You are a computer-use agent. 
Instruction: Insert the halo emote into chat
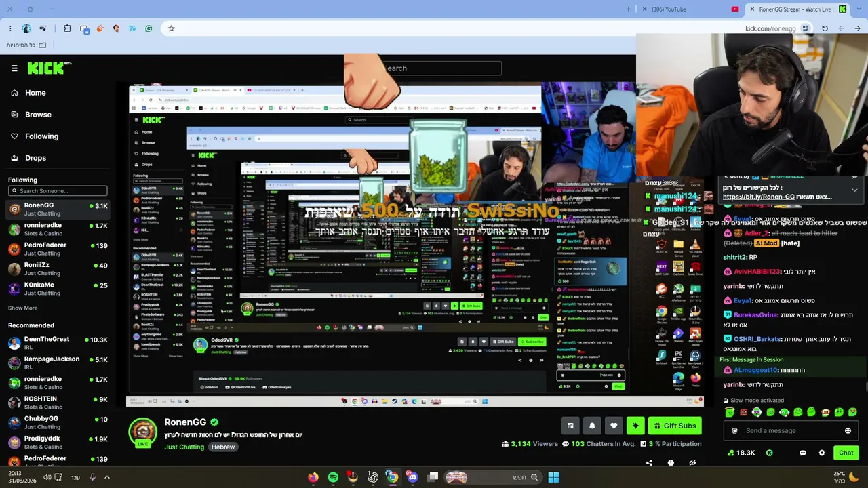[730, 412]
